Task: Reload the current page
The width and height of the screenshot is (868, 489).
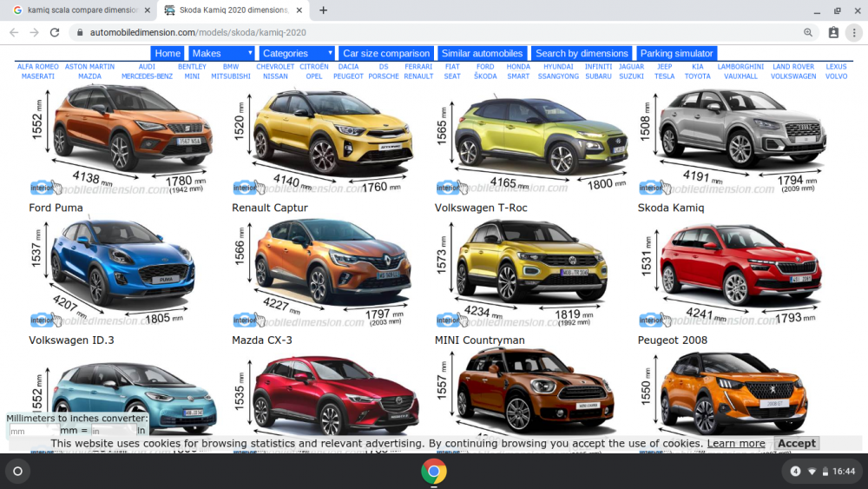Action: coord(54,33)
